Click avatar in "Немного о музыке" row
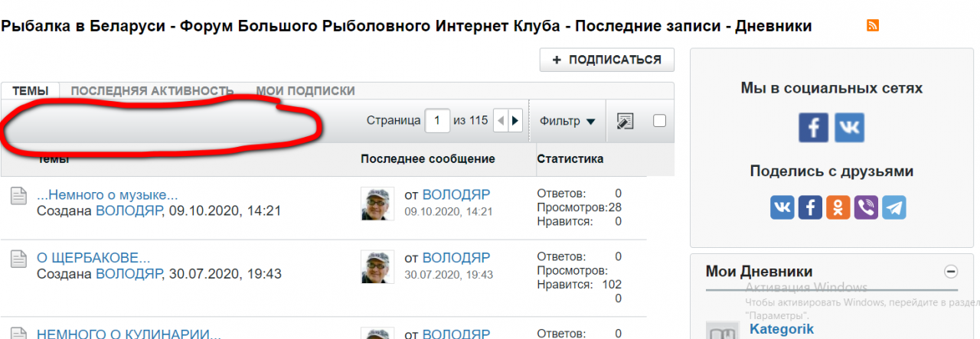The image size is (980, 339). click(377, 204)
